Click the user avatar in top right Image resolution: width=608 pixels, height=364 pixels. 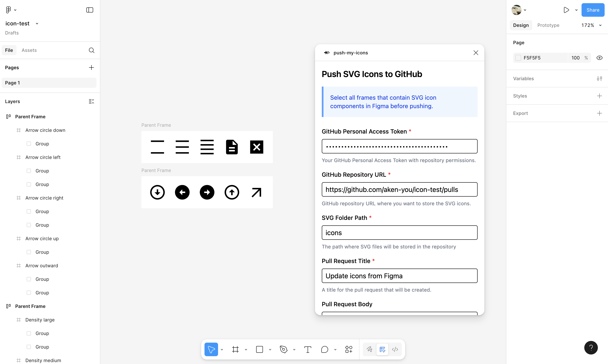click(x=517, y=10)
